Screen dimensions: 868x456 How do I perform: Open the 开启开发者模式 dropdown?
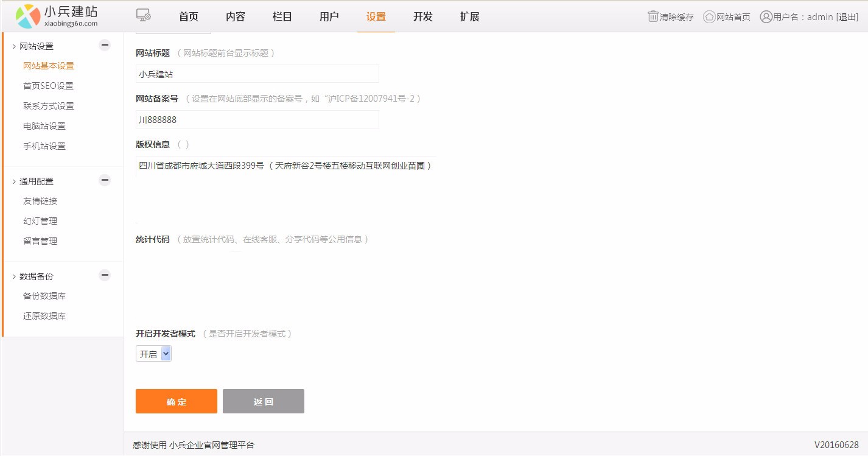(153, 354)
